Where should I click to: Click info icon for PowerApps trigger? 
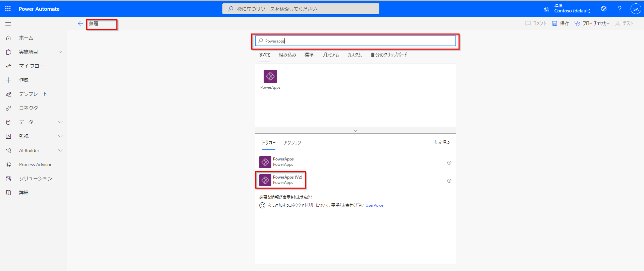click(x=449, y=163)
